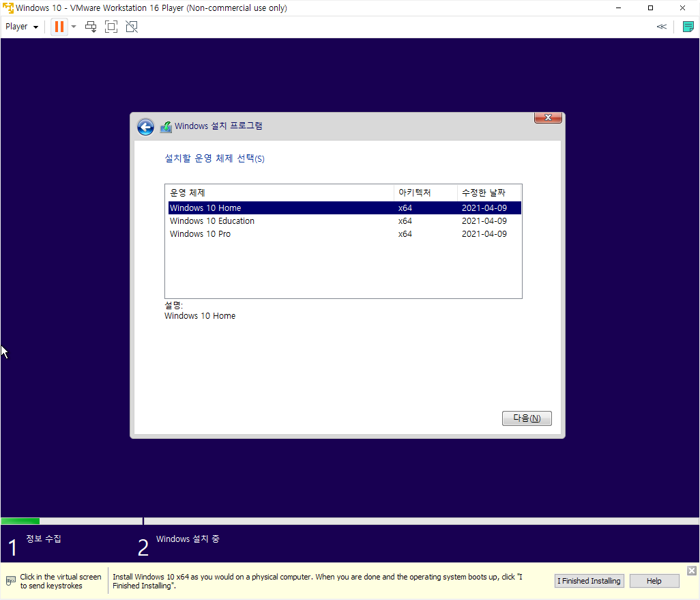Collapse toolbar with double-arrow icon
The height and width of the screenshot is (600, 700).
(662, 27)
